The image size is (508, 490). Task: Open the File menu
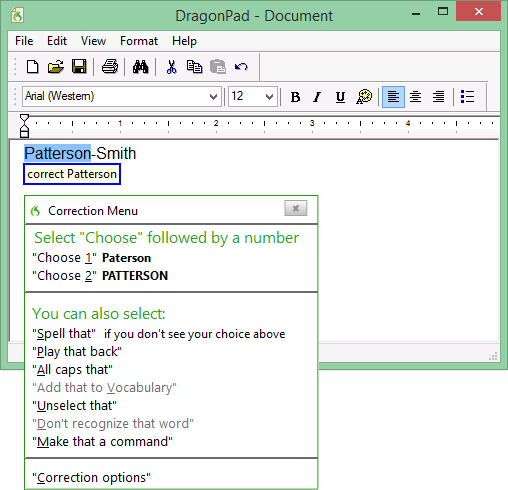(x=24, y=41)
